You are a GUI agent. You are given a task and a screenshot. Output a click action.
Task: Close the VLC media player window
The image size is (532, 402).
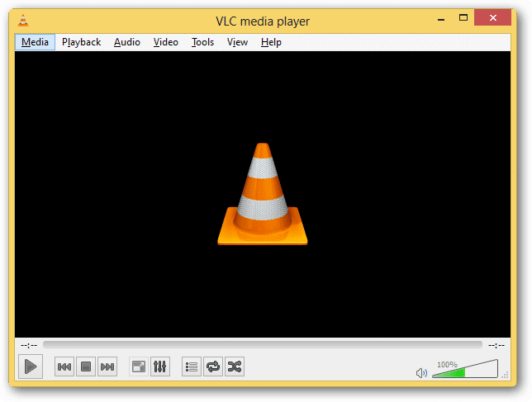tap(492, 17)
